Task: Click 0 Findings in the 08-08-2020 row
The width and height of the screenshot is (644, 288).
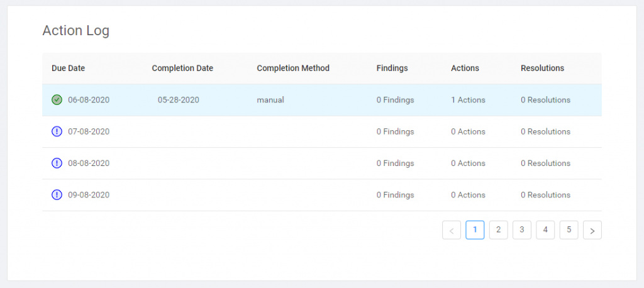Action: [395, 163]
